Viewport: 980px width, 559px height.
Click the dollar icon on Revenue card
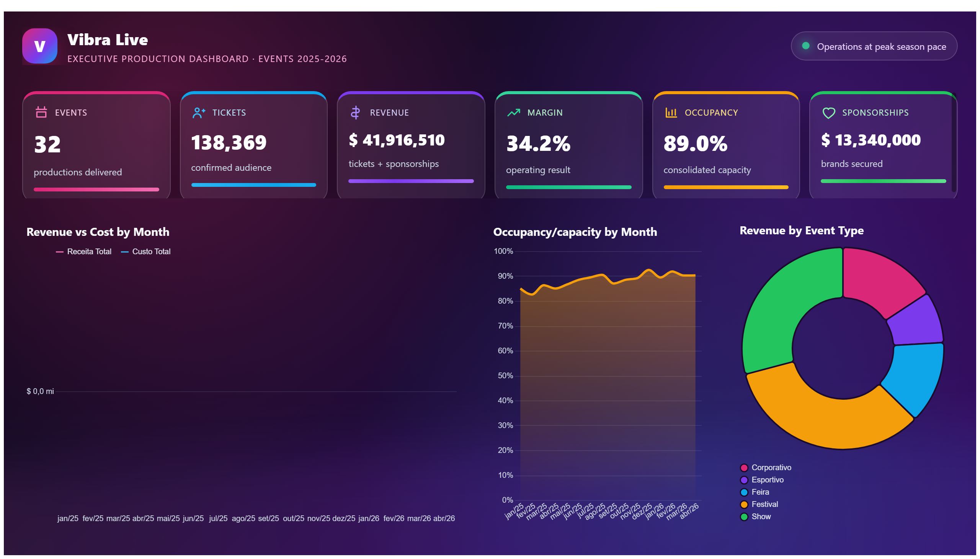click(x=356, y=113)
